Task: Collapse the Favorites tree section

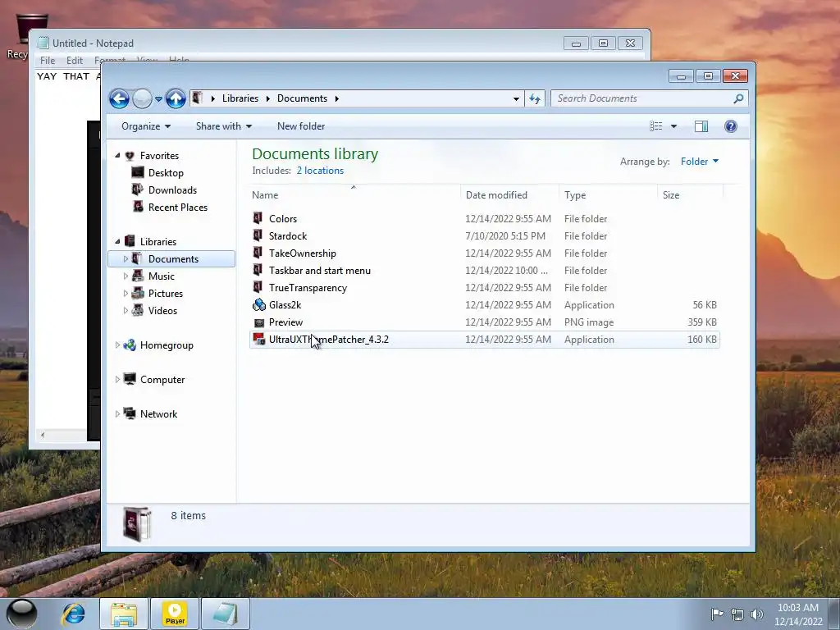Action: (117, 155)
